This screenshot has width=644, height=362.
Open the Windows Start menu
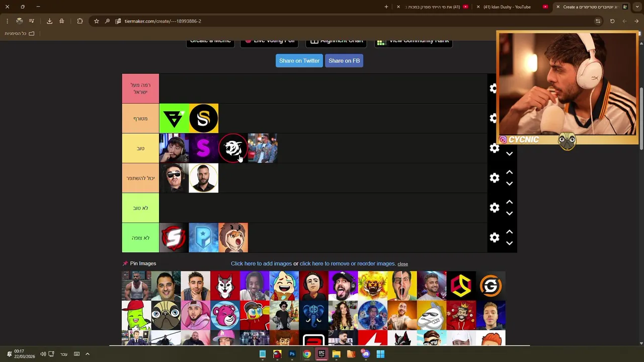tap(380, 354)
